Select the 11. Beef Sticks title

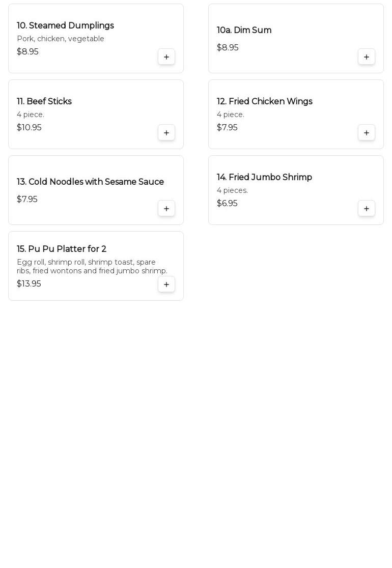(x=44, y=102)
